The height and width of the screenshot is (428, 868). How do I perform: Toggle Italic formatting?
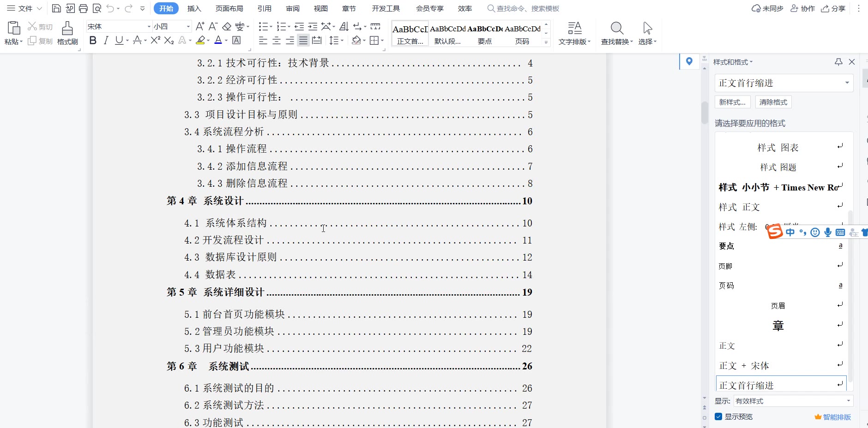coord(106,41)
